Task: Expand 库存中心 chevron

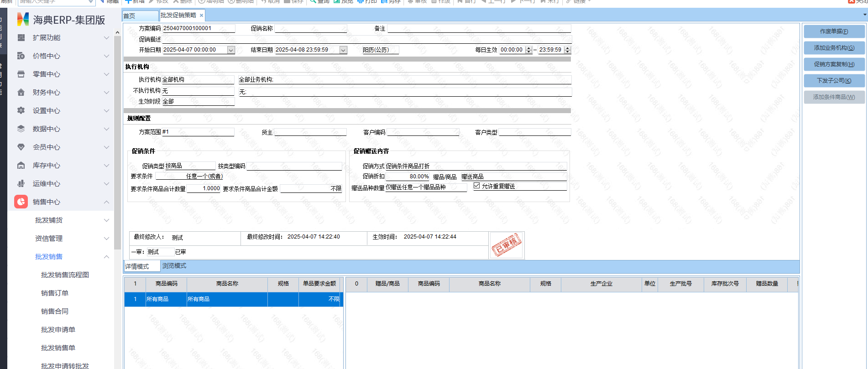Action: (x=106, y=166)
